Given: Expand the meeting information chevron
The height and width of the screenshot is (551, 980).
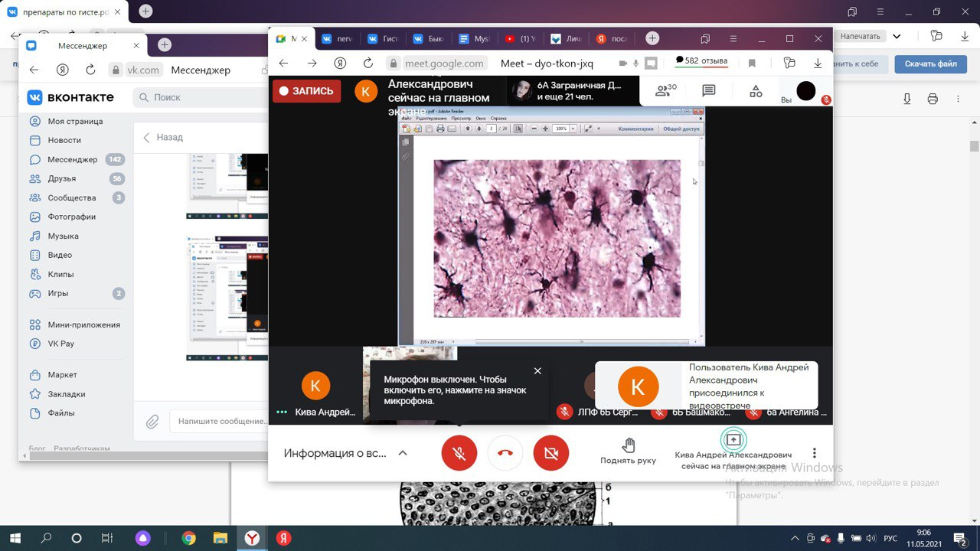Looking at the screenshot, I should click(x=403, y=453).
